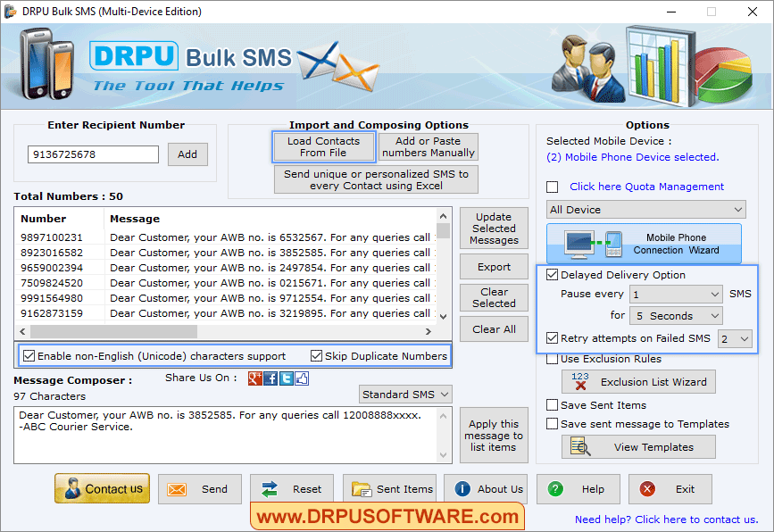The width and height of the screenshot is (774, 532).
Task: Open Need help contact us link
Action: [666, 520]
